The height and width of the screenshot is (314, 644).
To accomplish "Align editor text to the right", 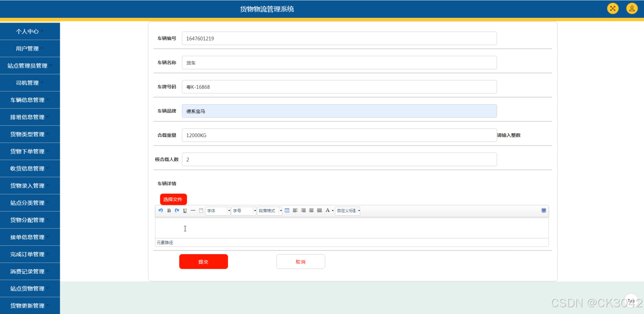I will tap(303, 210).
